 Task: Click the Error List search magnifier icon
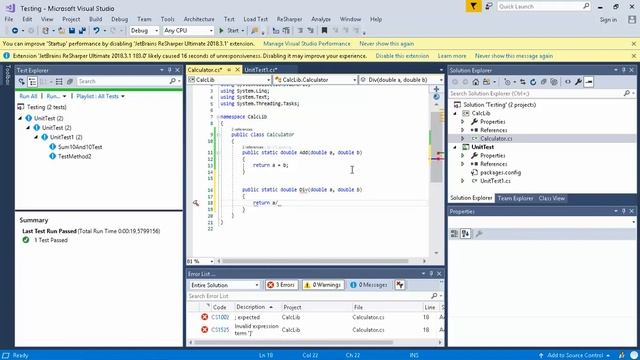pyautogui.click(x=434, y=296)
